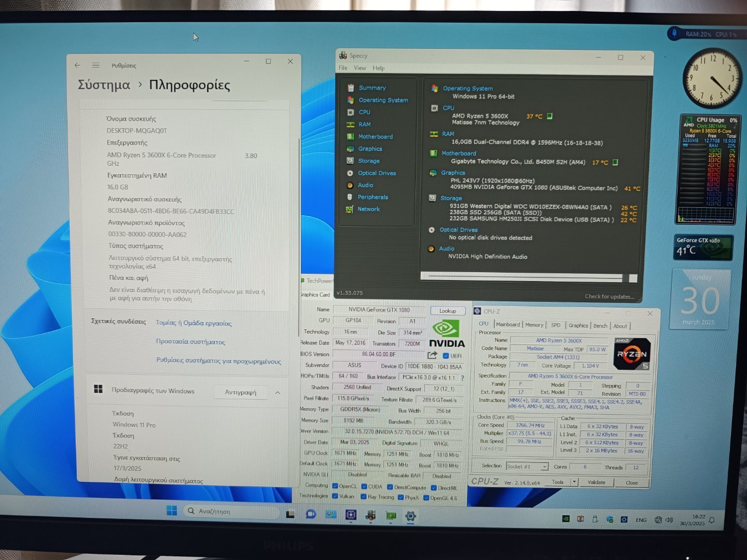This screenshot has height=560, width=747.
Task: Click the Validate button in CPU-Z
Action: tap(596, 482)
